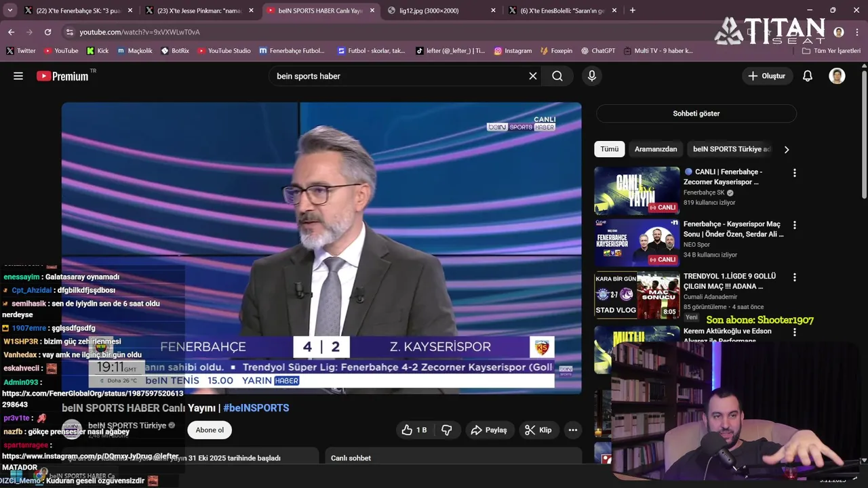The width and height of the screenshot is (868, 488).
Task: Click the Paylaş share button
Action: 488,430
